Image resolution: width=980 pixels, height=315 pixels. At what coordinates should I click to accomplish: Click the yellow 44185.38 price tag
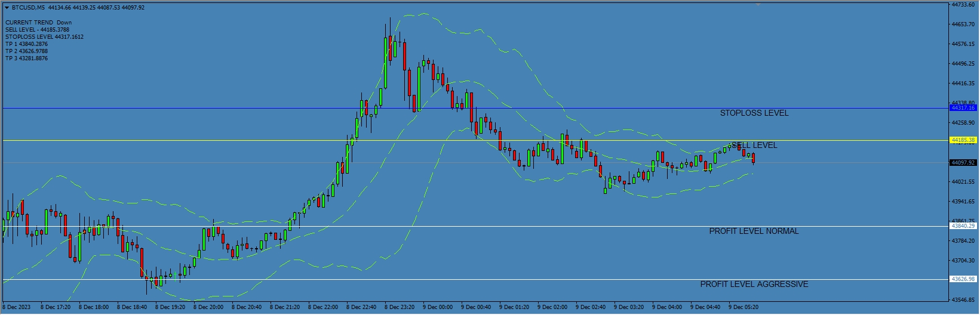[x=963, y=140]
